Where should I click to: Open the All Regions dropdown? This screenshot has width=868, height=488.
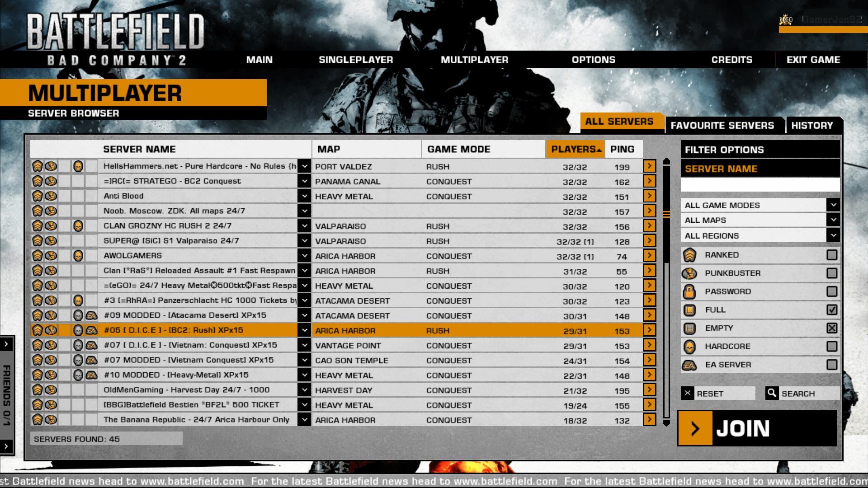(833, 235)
